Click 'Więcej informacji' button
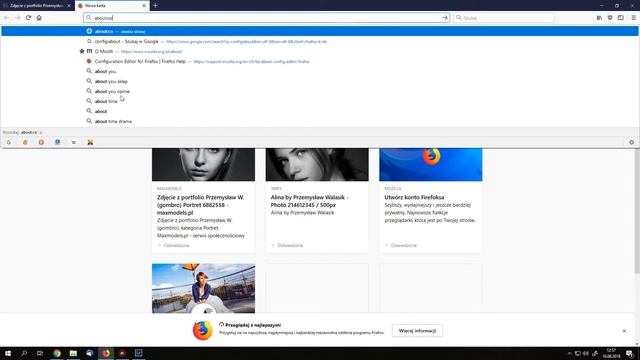Viewport: 640px width, 360px height. pyautogui.click(x=417, y=331)
